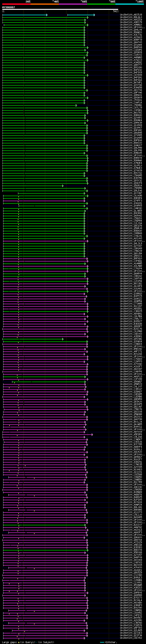Select hit UniRef100_B8FH10

tap(131, 259)
